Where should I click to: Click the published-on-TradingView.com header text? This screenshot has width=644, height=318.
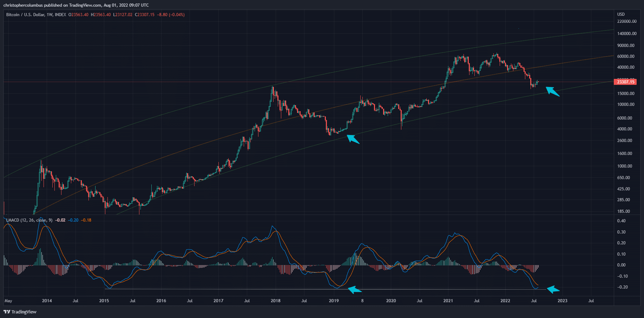[x=76, y=5]
